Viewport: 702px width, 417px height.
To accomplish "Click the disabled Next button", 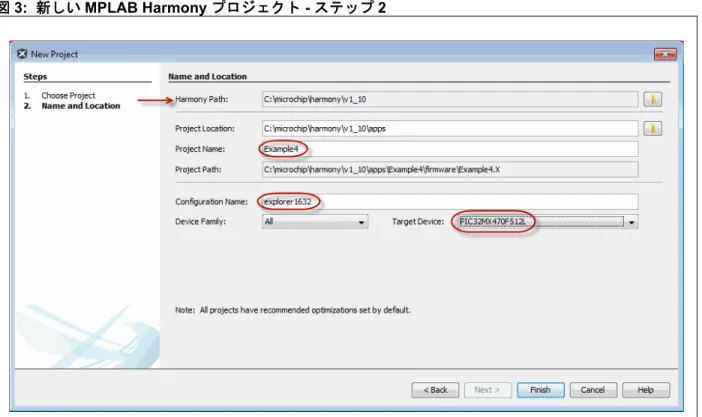I will tap(487, 390).
